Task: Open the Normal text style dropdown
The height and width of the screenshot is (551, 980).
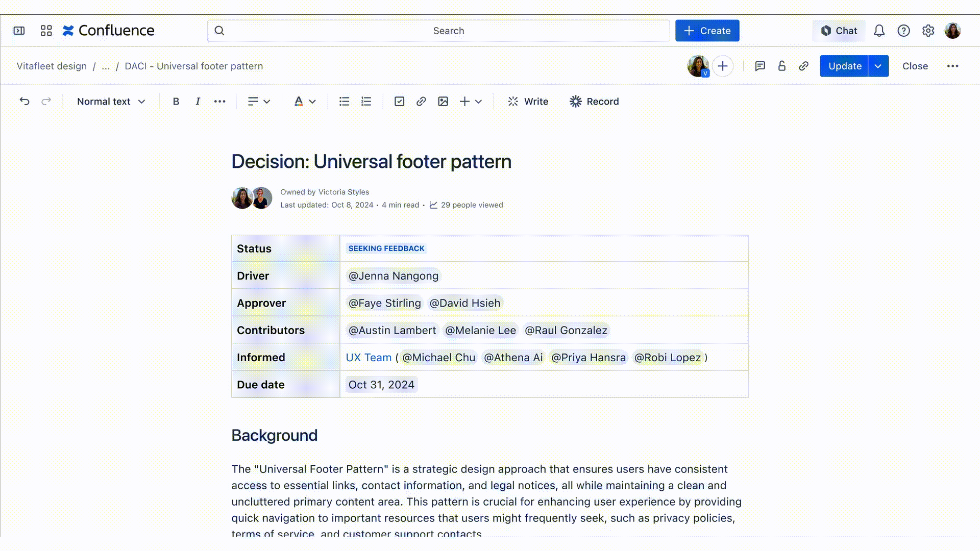Action: point(111,101)
